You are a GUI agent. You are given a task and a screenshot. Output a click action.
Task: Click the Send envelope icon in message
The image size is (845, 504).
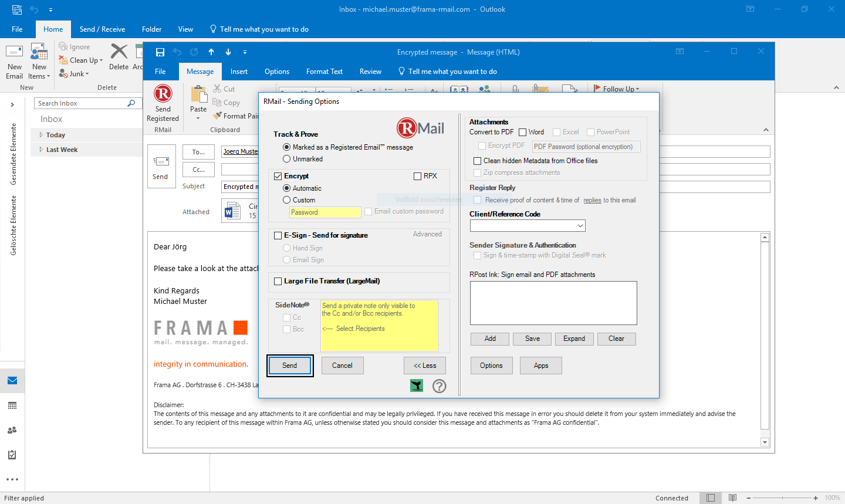(x=160, y=161)
